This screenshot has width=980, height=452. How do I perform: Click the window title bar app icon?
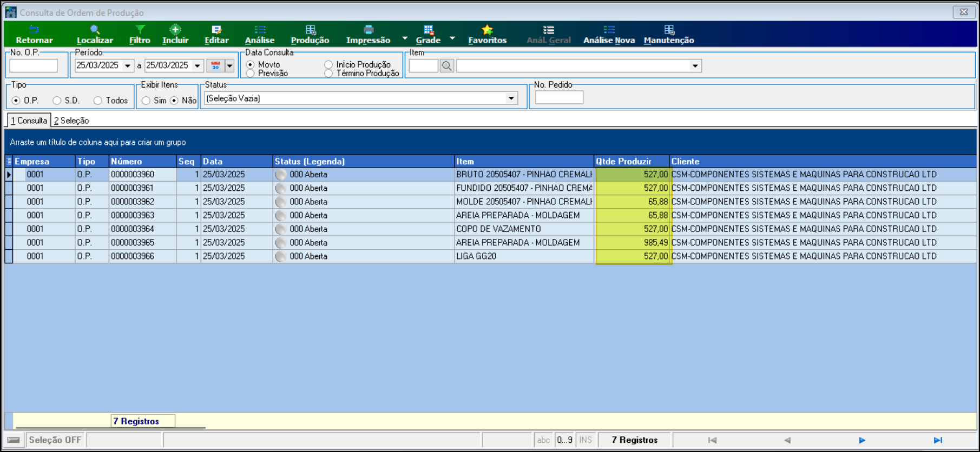[11, 12]
